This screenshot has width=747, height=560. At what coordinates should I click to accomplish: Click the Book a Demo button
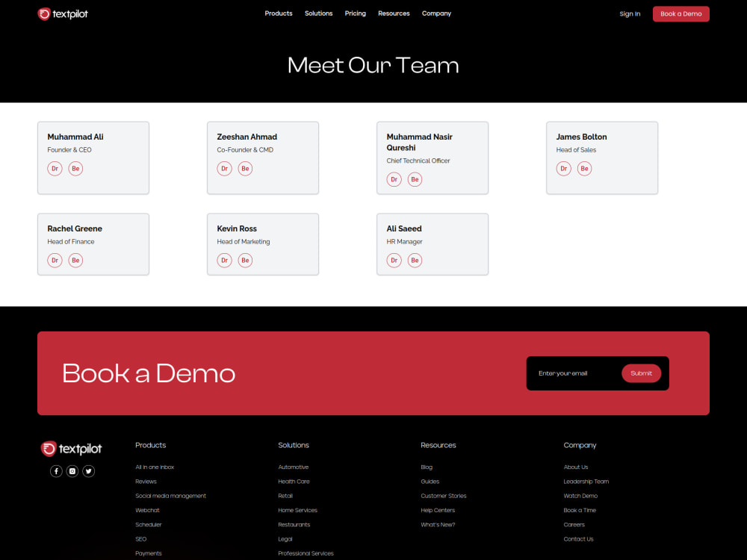pos(681,13)
